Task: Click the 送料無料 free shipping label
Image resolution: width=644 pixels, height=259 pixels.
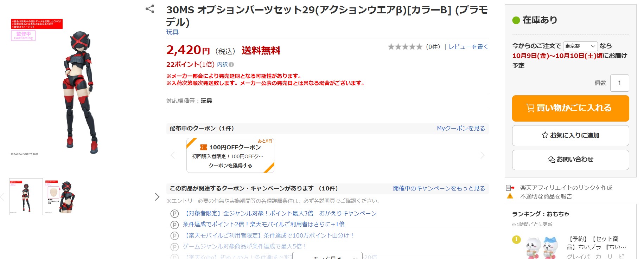Action: click(x=261, y=51)
